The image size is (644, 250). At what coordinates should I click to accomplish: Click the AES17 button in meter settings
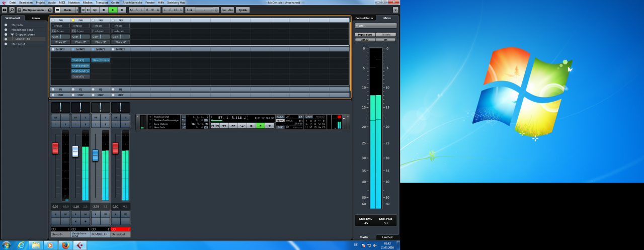[x=364, y=39]
